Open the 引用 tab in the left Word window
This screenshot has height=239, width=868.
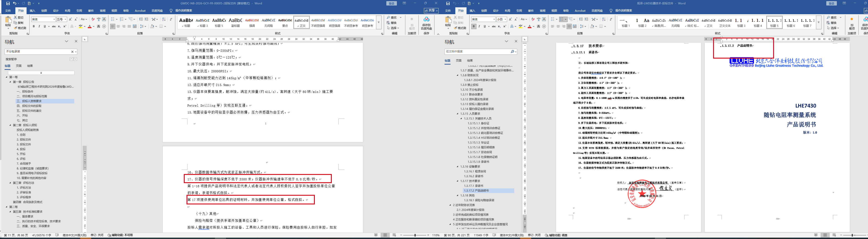79,11
